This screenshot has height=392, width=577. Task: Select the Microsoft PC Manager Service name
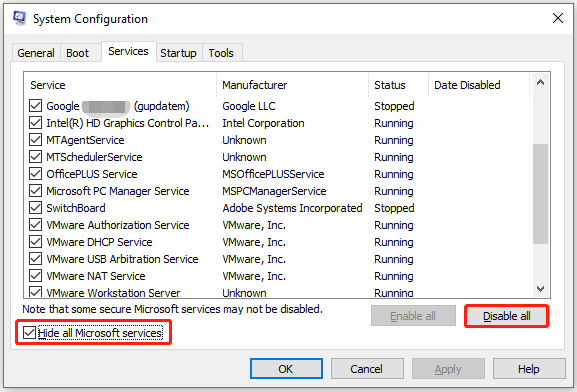coord(118,191)
